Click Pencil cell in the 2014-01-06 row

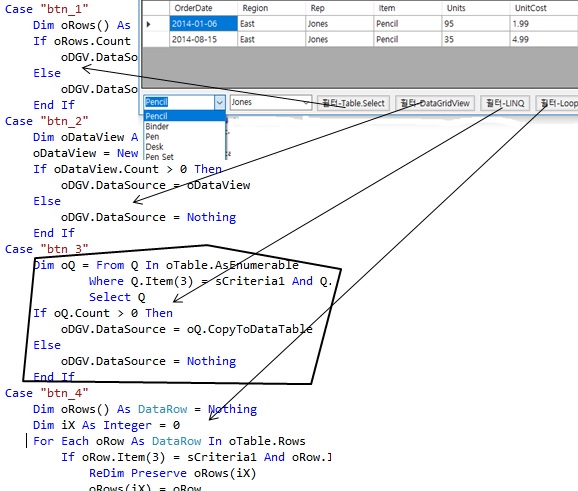point(407,24)
